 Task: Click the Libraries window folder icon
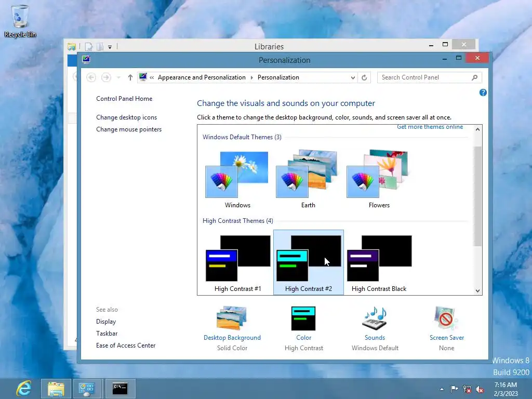point(72,46)
